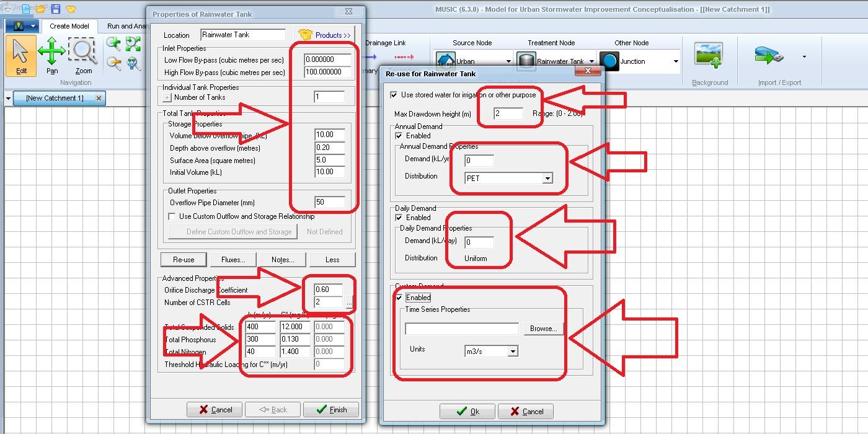Click the yellow products box icon in title bar
This screenshot has width=868, height=434.
pyautogui.click(x=71, y=9)
